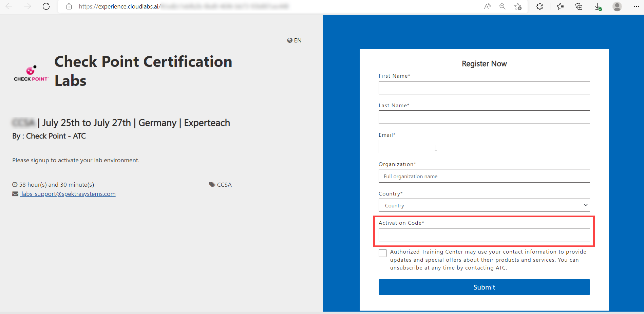Click the site lock icon in address bar
The image size is (644, 314).
(69, 6)
